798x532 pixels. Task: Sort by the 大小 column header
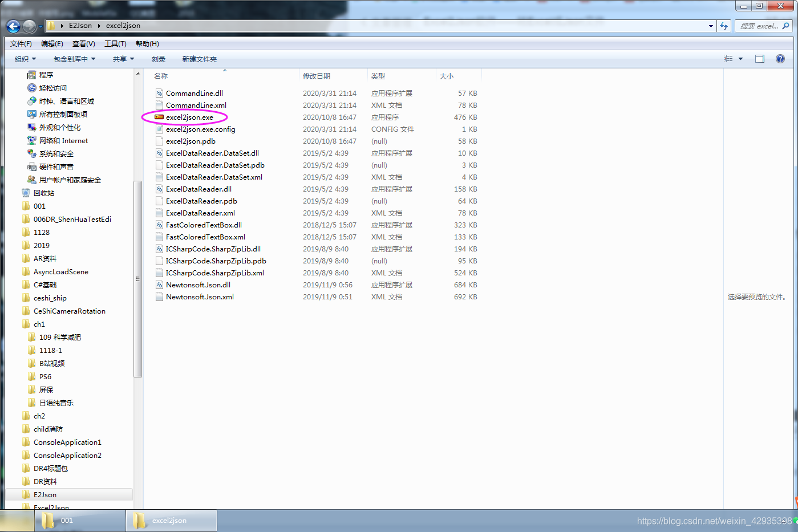[x=447, y=76]
